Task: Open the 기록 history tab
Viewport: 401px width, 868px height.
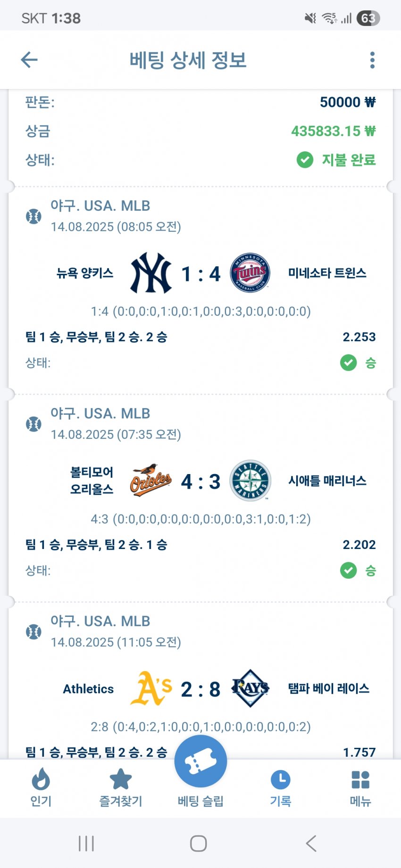Action: (x=281, y=788)
